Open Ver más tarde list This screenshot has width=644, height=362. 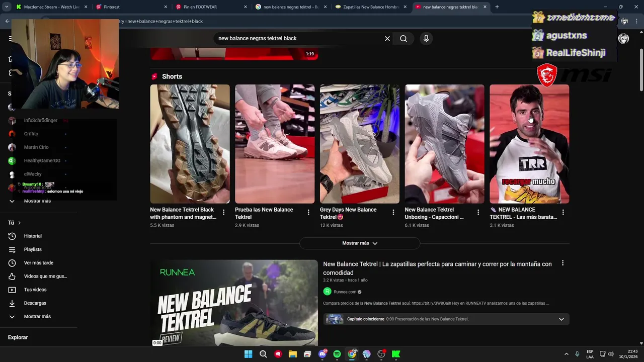tap(38, 263)
